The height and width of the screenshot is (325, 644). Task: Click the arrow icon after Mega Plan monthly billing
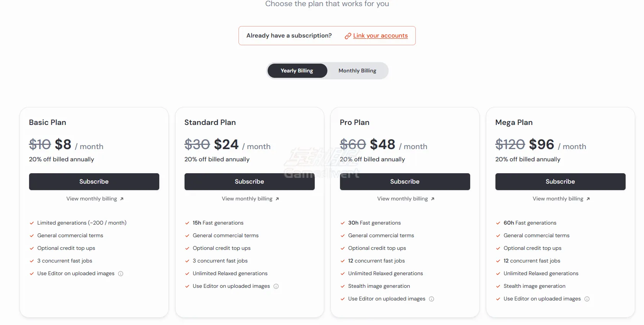tap(588, 199)
